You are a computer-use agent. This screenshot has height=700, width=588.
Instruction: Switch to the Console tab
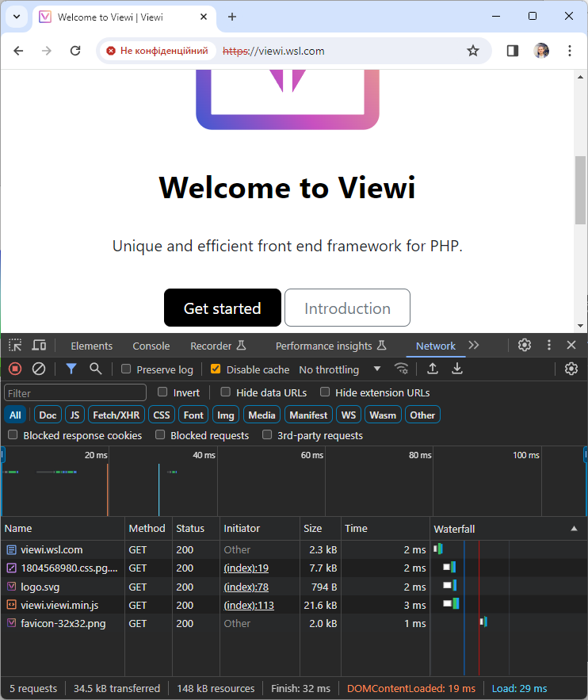[151, 346]
